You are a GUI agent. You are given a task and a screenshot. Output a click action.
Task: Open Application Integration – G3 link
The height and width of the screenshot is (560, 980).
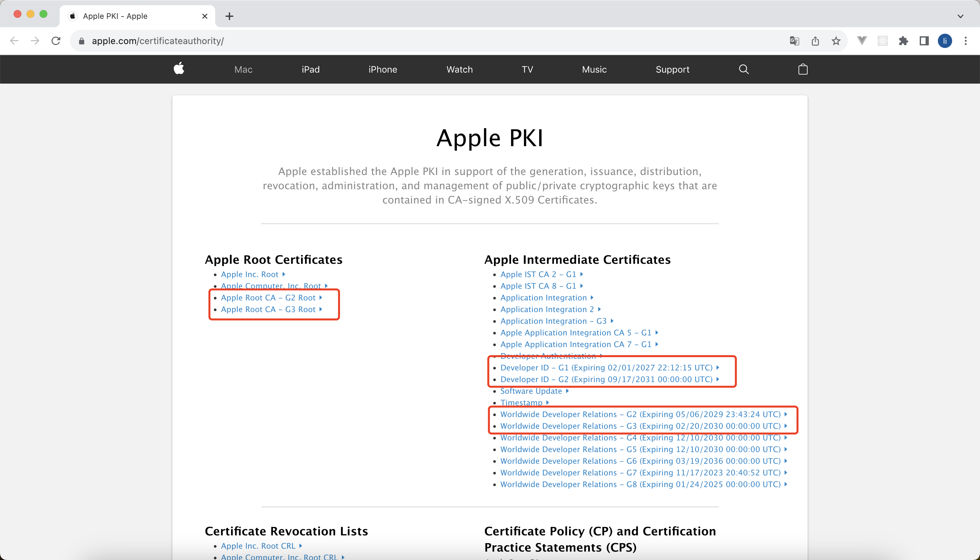click(x=556, y=321)
